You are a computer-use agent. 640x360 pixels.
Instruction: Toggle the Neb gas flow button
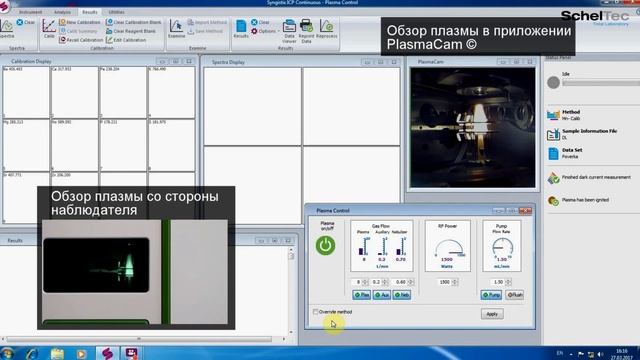[x=402, y=295]
